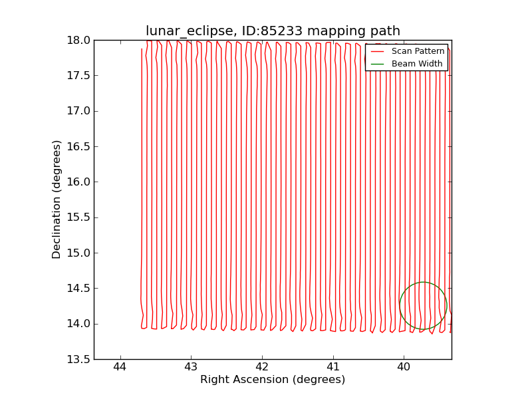Click the plot title 'lunar_eclipse, ID:85233 mapping path'
532x399 pixels.
tap(273, 31)
